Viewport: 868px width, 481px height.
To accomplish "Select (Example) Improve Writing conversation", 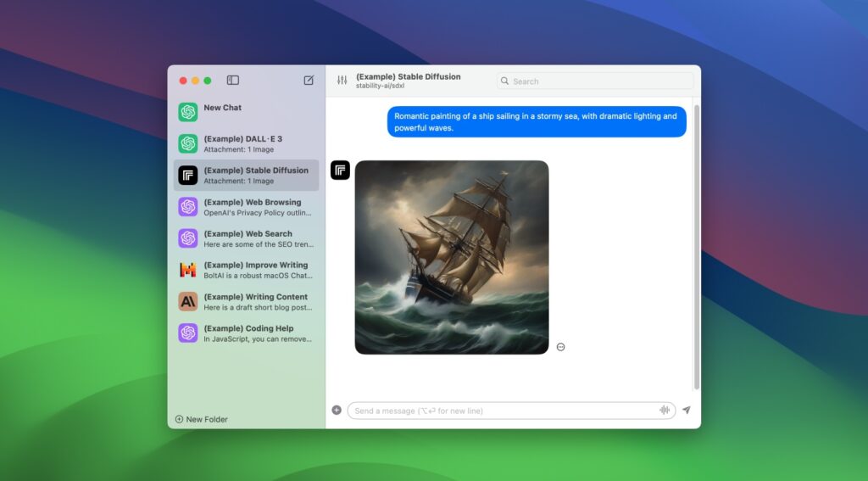I will 247,270.
